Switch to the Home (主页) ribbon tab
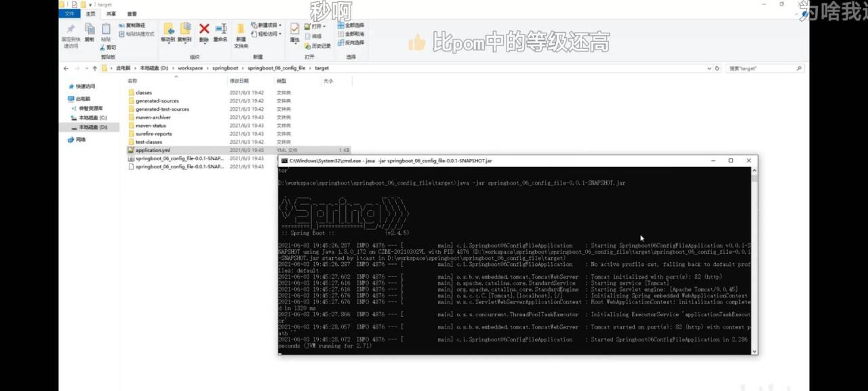868x391 pixels. [x=90, y=14]
